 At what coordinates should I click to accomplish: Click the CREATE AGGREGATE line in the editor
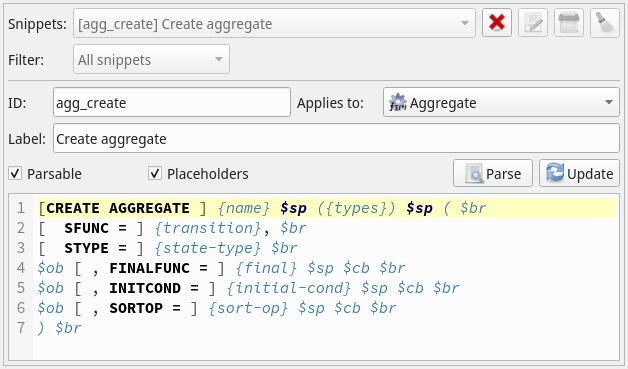[x=326, y=208]
